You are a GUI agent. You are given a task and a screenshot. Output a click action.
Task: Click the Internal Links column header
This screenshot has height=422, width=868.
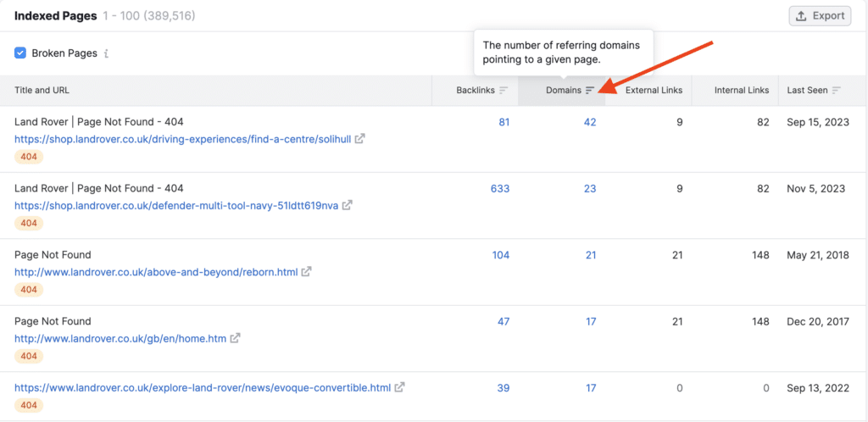[742, 90]
